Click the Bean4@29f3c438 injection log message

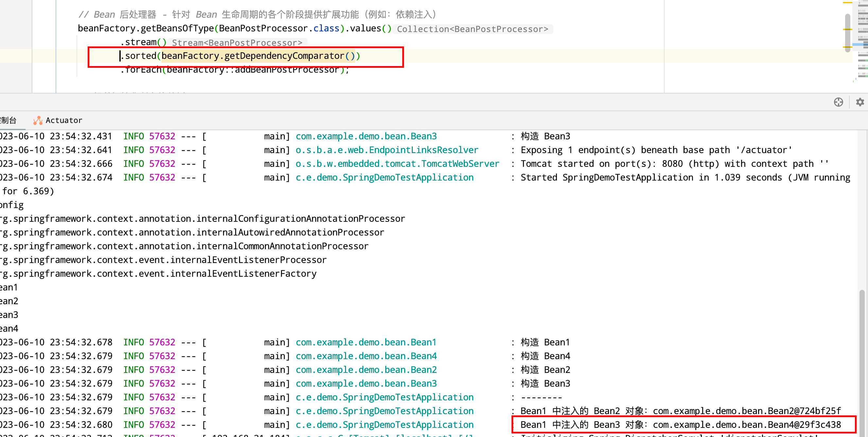(681, 425)
